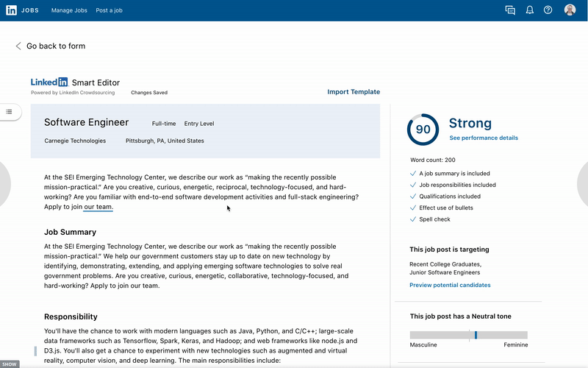This screenshot has height=368, width=588.
Task: Open the profile avatar menu
Action: pos(570,10)
